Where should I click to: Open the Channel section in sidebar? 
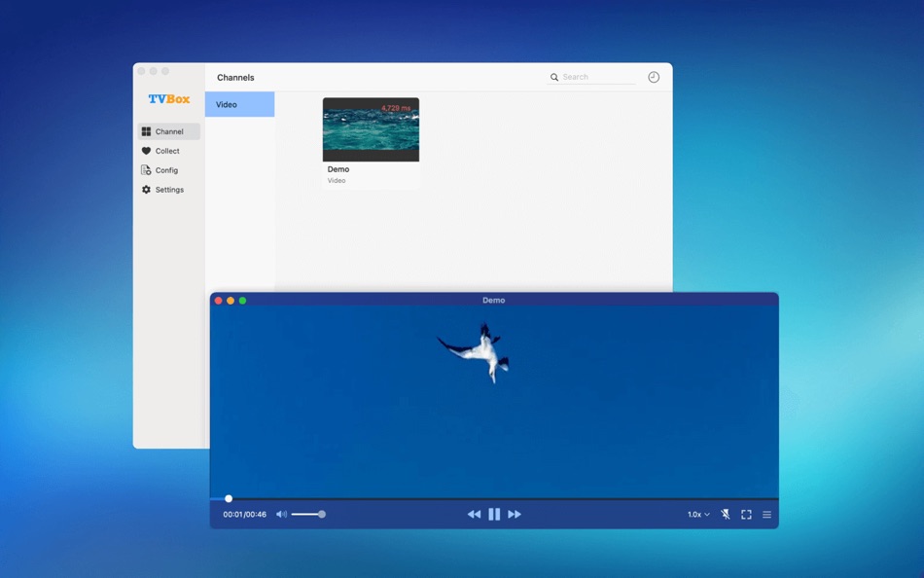tap(168, 131)
